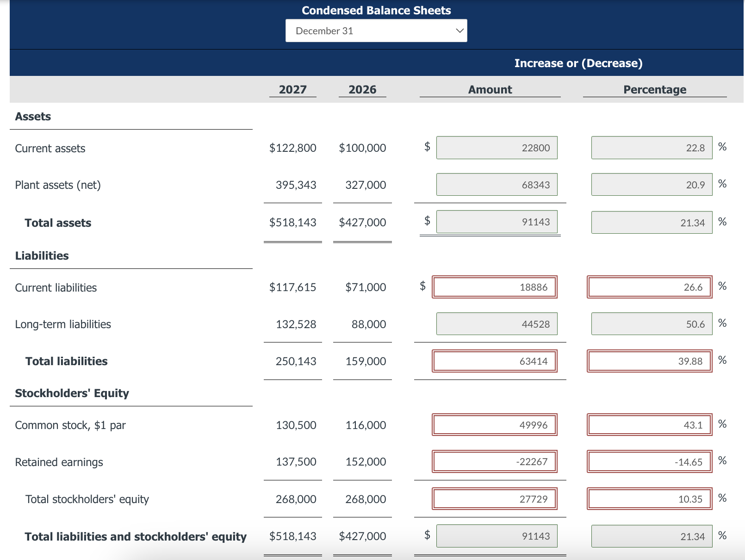745x560 pixels.
Task: Click the Common stock Amount field showing 49996
Action: tap(494, 424)
